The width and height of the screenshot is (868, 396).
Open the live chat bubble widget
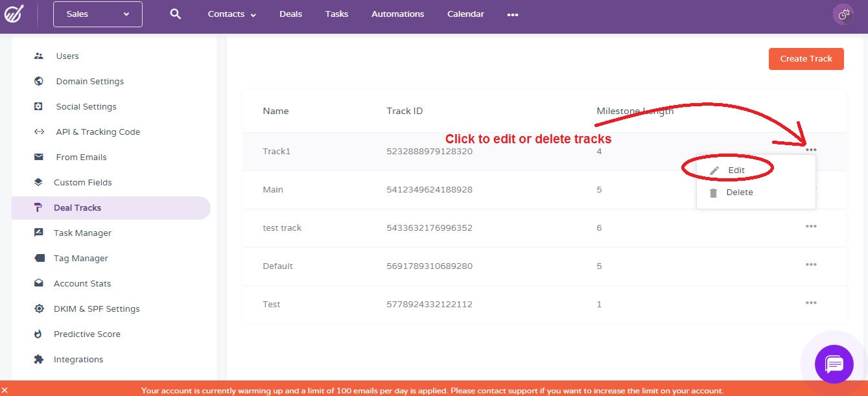tap(834, 364)
